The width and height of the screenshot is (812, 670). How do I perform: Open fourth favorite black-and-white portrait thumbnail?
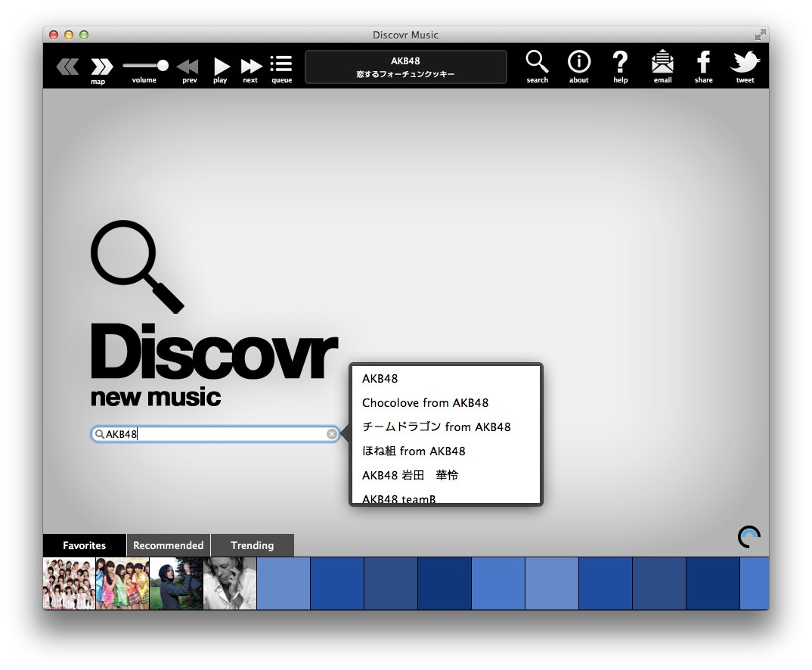(230, 584)
